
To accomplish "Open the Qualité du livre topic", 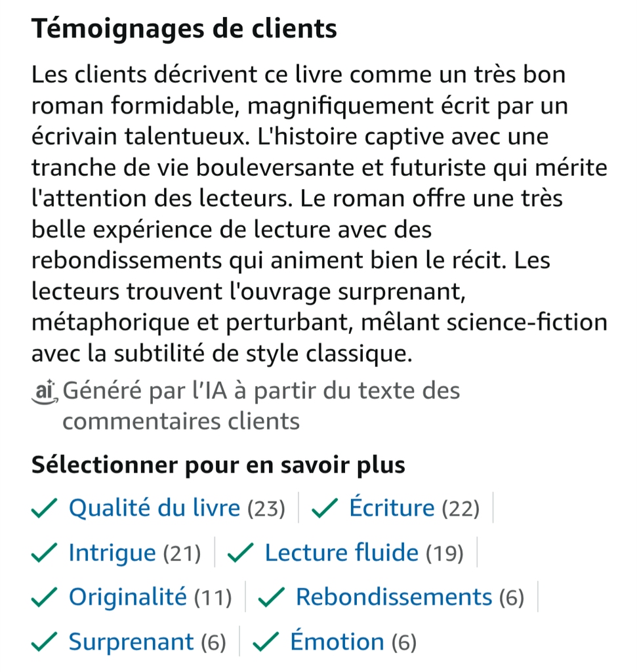I will (154, 509).
